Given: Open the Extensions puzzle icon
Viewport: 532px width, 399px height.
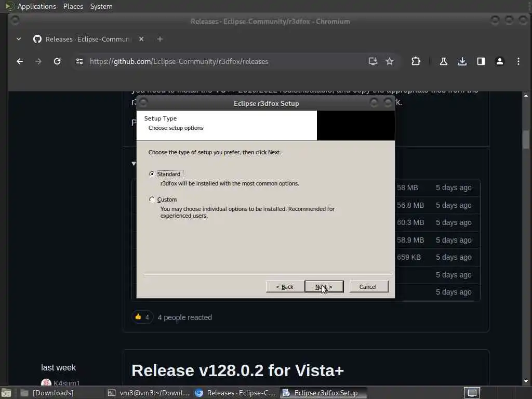Looking at the screenshot, I should click(x=416, y=61).
